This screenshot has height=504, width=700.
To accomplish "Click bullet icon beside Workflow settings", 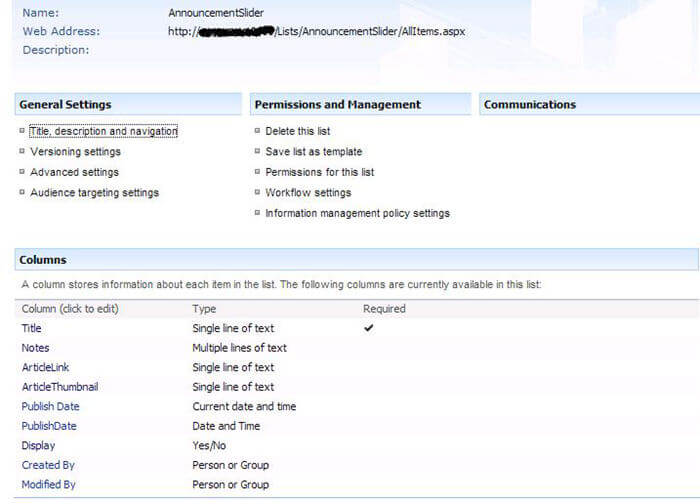I will pos(257,192).
